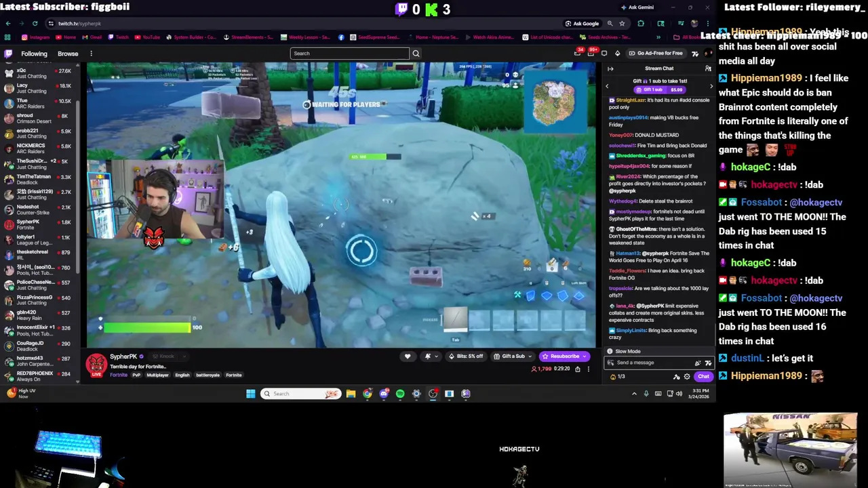
Task: Open Twitch top nav more options menu
Action: pyautogui.click(x=91, y=54)
